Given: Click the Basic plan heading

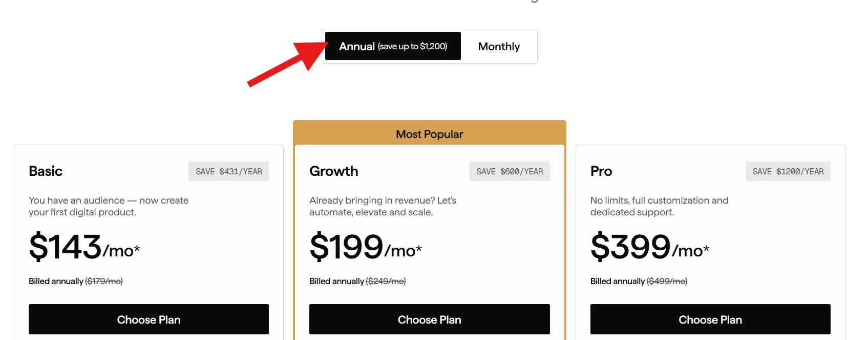Looking at the screenshot, I should click(x=46, y=171).
